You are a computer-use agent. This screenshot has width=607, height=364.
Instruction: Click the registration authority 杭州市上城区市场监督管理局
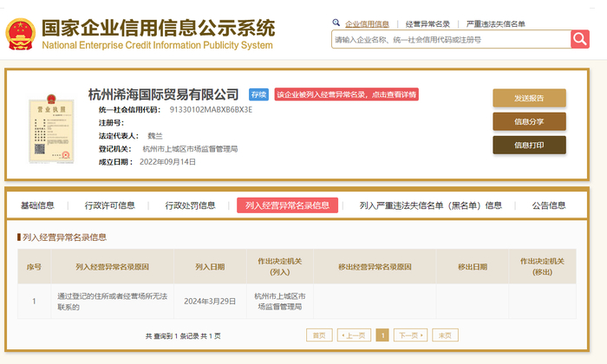coord(190,149)
